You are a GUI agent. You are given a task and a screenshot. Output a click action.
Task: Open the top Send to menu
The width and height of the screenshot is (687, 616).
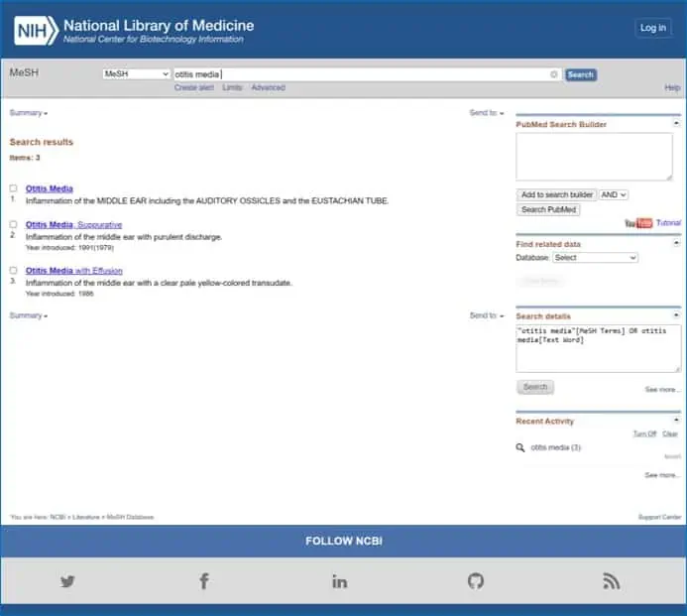click(x=487, y=113)
